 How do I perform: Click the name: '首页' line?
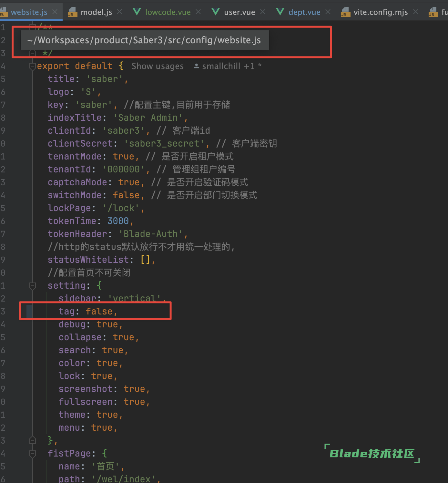coord(91,467)
